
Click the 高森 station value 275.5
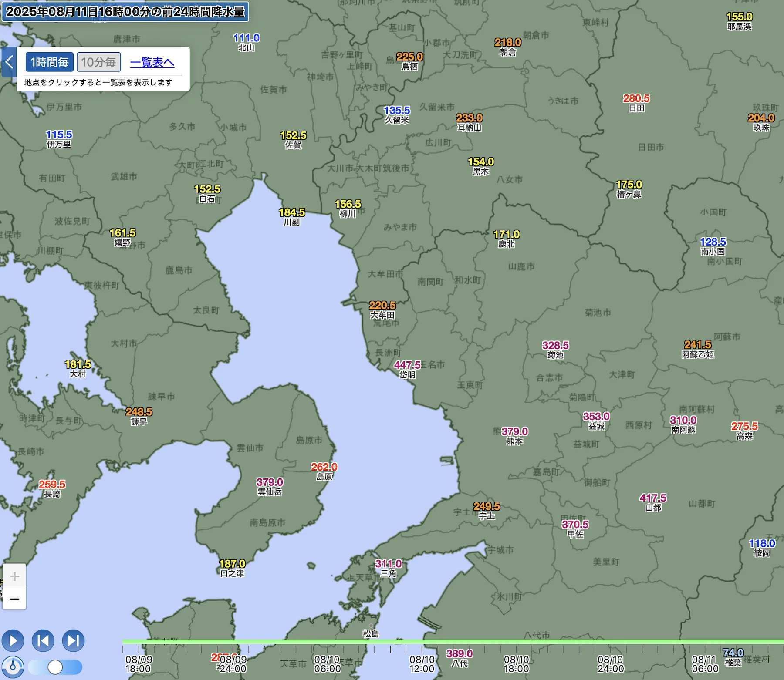point(744,427)
